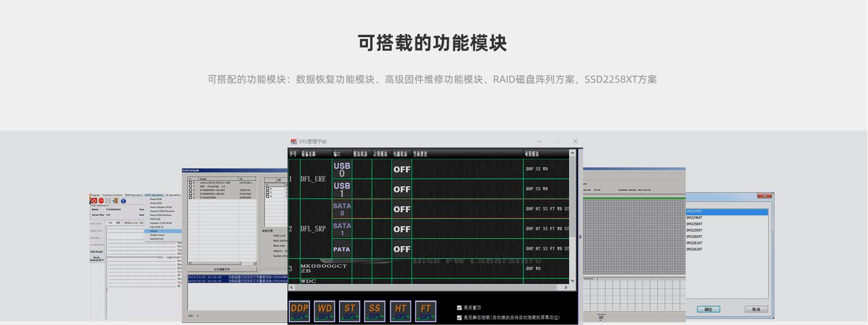Screen dimensions: 868x325
Task: Open the HT module icon
Action: (x=400, y=311)
